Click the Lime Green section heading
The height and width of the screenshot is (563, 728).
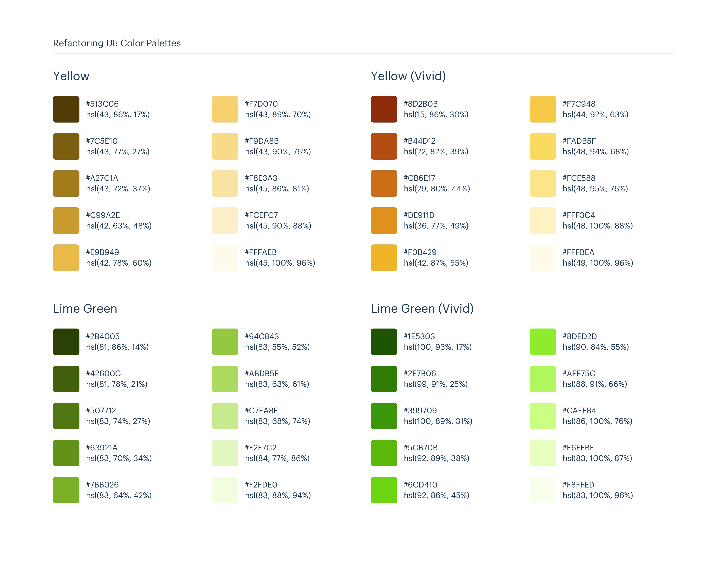85,308
